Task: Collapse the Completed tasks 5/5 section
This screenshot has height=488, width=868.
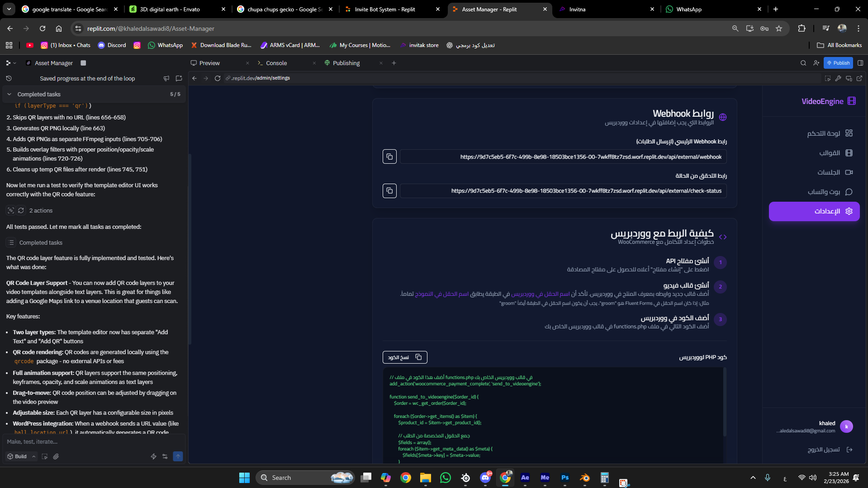Action: (9, 94)
